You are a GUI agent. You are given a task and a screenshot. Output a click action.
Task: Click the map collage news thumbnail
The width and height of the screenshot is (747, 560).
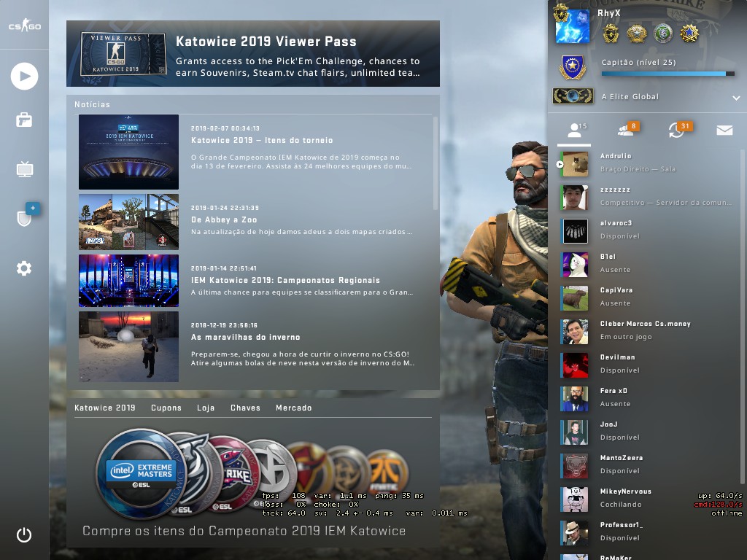click(x=128, y=222)
